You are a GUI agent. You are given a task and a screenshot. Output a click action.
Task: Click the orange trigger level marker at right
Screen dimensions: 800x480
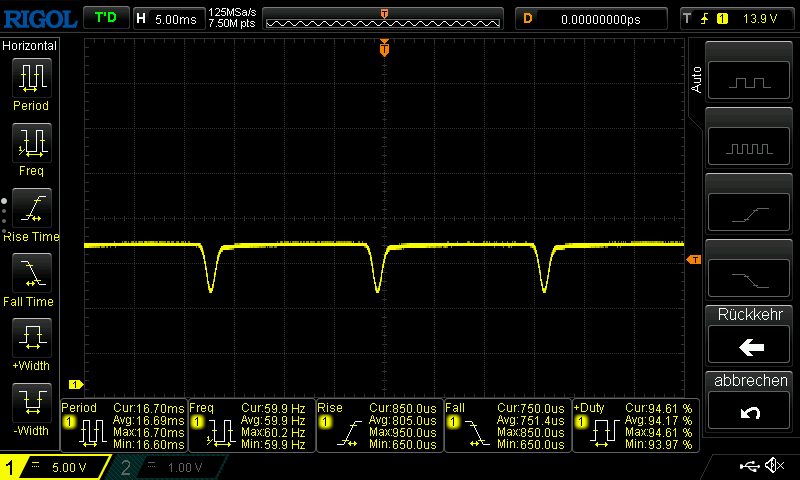tap(694, 260)
